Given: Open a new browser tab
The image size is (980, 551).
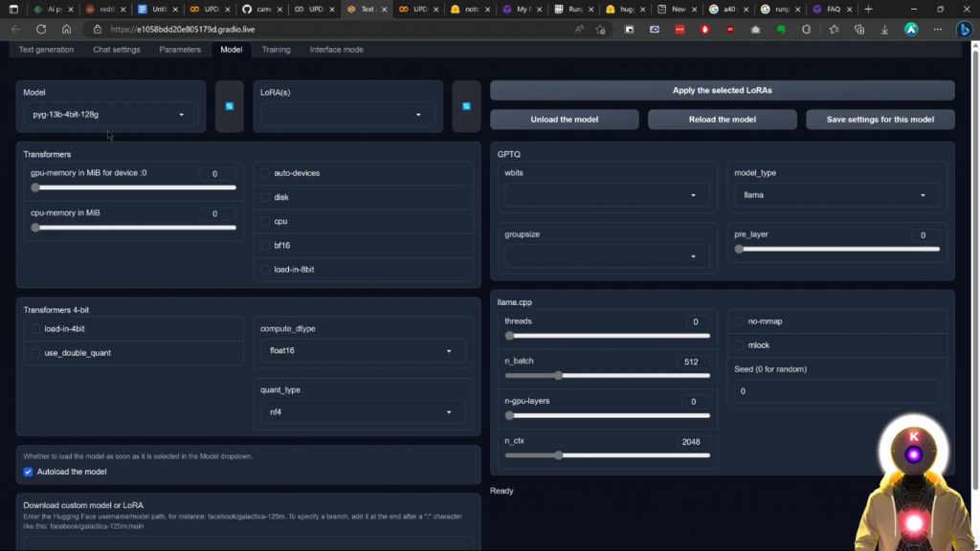Looking at the screenshot, I should pos(868,9).
